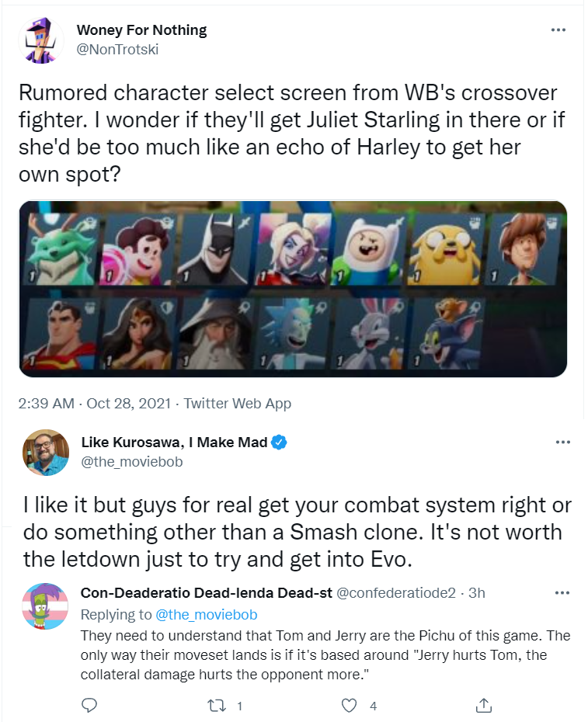Click Con-Deaderatio's profile avatar
This screenshot has width=588, height=722.
(45, 606)
